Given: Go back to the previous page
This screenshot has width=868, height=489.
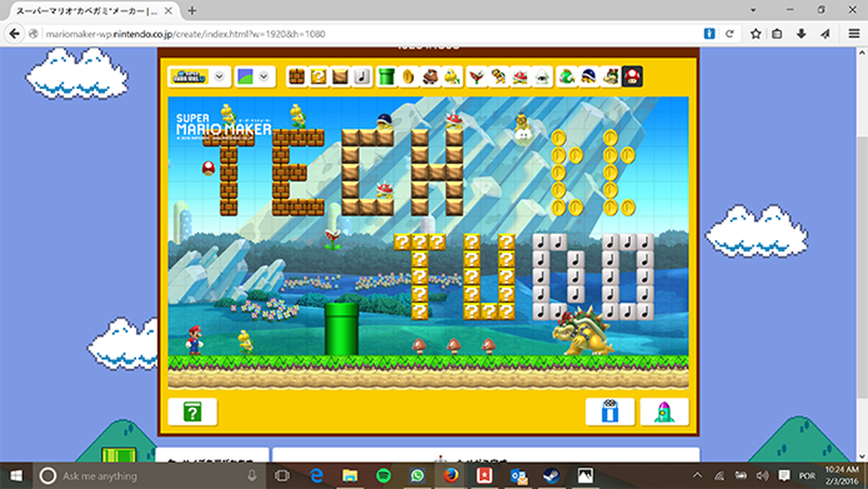Looking at the screenshot, I should pos(14,34).
